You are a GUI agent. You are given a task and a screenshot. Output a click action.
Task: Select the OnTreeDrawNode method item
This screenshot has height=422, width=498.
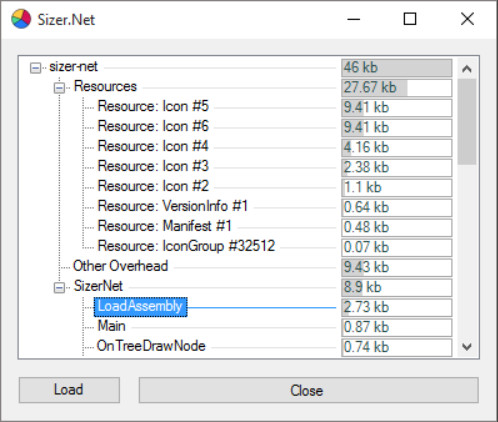151,346
